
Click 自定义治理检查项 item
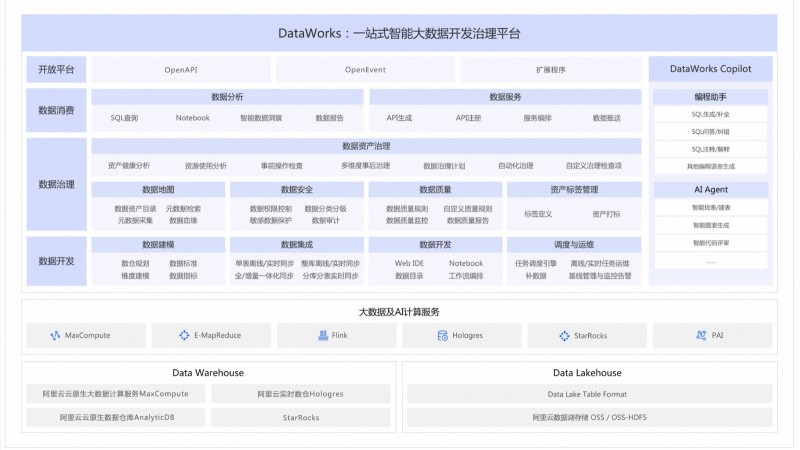pyautogui.click(x=594, y=166)
